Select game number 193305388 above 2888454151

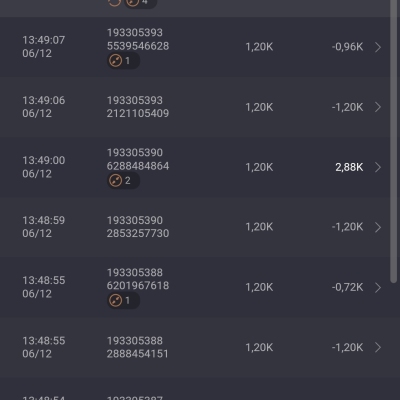(135, 341)
